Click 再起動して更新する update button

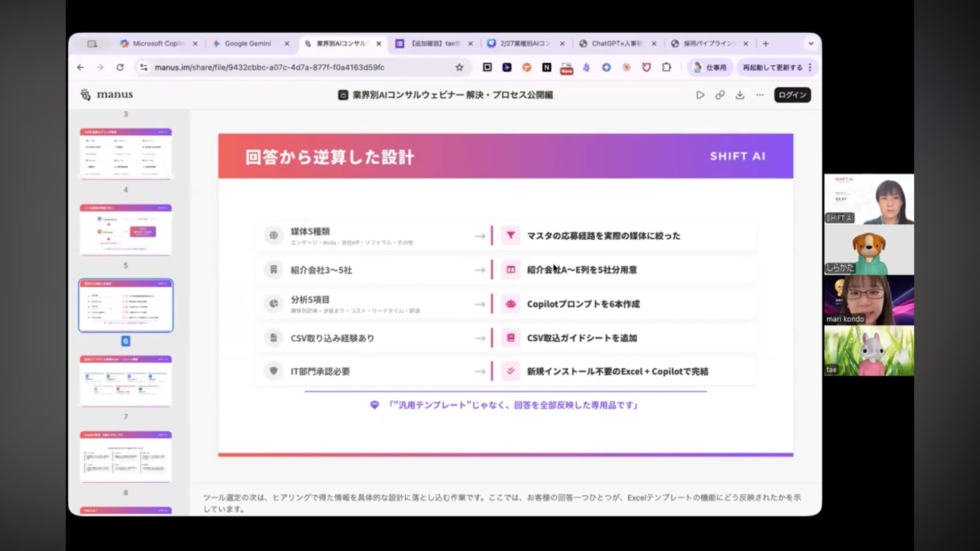point(772,67)
